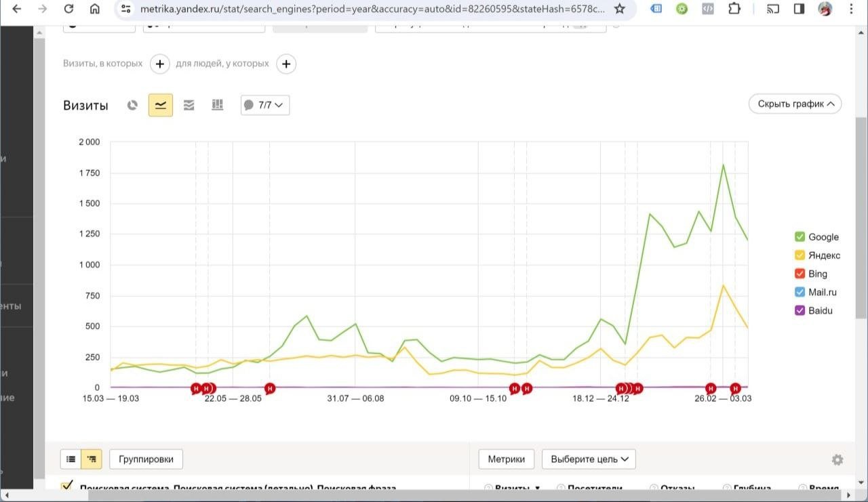Click the address bar URL field
This screenshot has width=868, height=502.
click(x=372, y=9)
